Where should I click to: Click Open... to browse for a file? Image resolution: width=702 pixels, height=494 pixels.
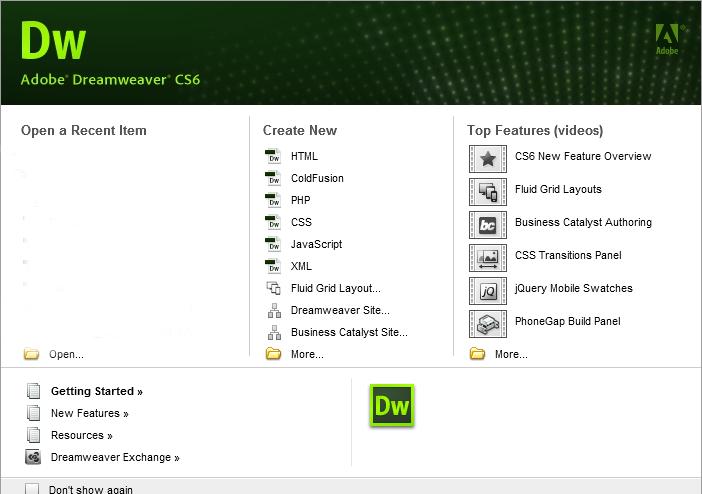point(66,354)
